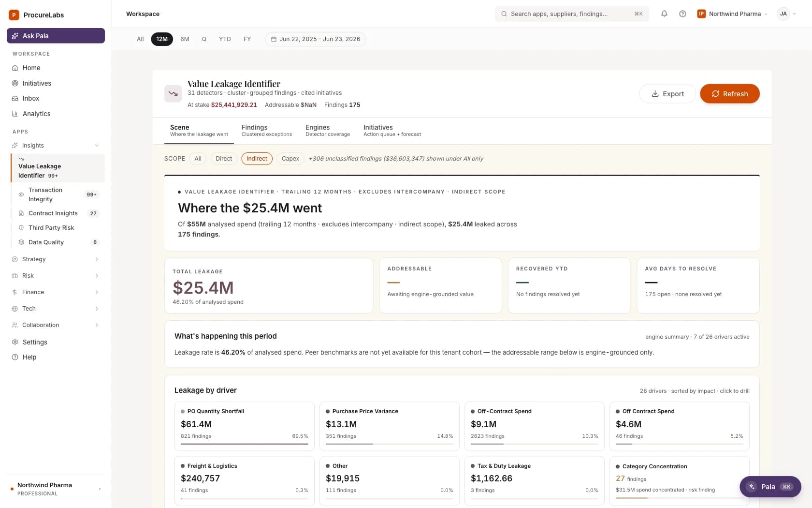Click the ProcureLabs logo icon
This screenshot has width=812, height=508.
[x=14, y=15]
